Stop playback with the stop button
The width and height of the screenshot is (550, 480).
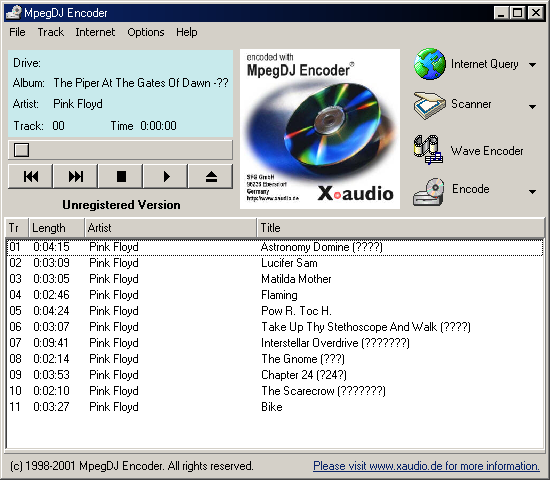[121, 176]
